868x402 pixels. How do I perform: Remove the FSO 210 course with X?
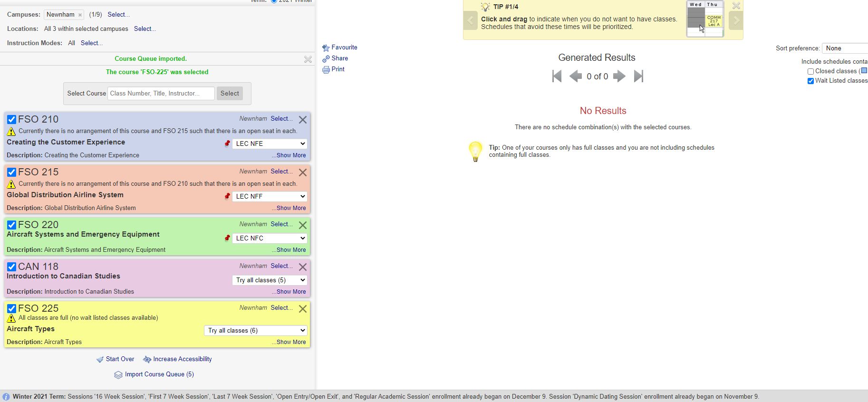[302, 120]
